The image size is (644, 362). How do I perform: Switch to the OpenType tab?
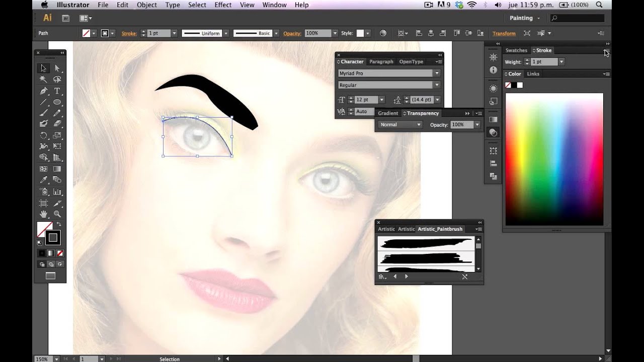tap(411, 61)
